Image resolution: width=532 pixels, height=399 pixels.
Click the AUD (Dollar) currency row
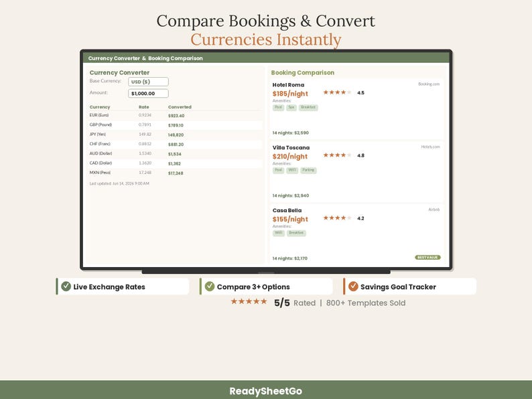tap(176, 153)
